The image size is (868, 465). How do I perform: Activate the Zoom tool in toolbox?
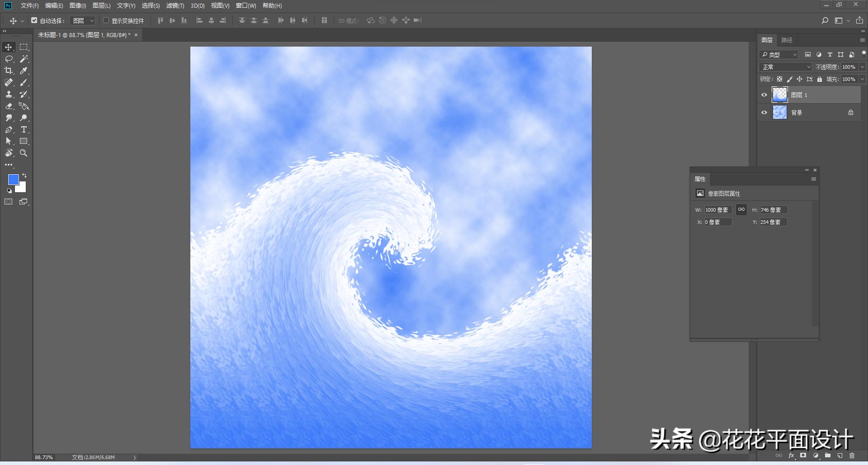24,153
